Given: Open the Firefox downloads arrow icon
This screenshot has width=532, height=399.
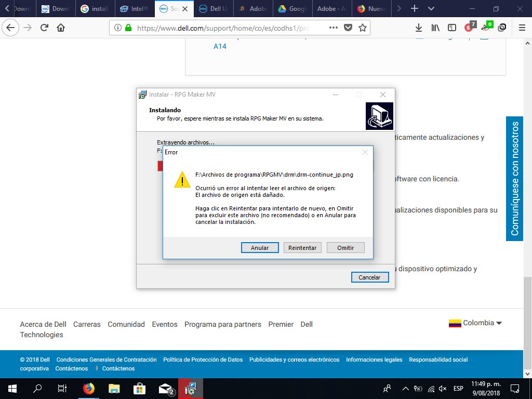Looking at the screenshot, I should coord(419,28).
